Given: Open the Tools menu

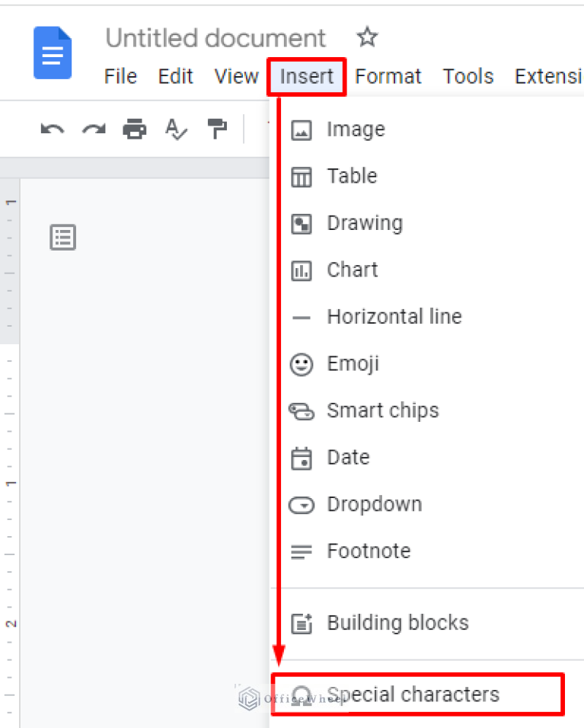Looking at the screenshot, I should coord(468,76).
